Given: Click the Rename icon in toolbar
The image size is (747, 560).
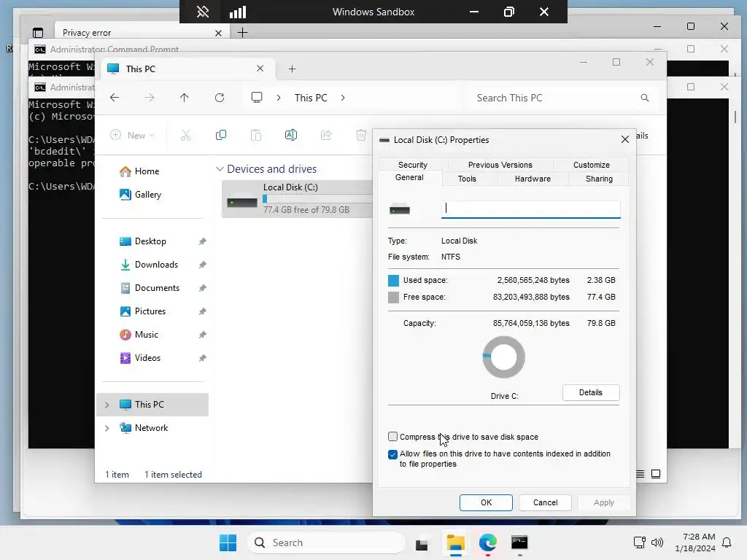Looking at the screenshot, I should coord(291,135).
